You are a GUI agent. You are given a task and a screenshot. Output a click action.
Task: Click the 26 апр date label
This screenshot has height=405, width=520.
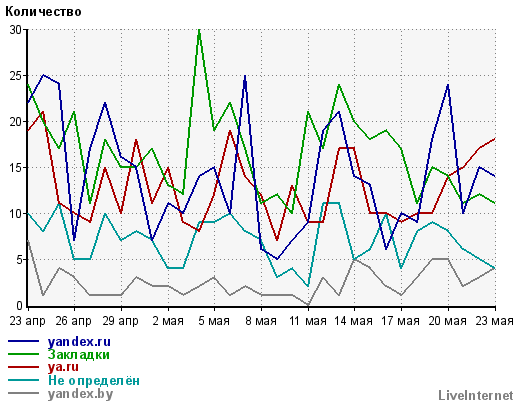coord(74,321)
